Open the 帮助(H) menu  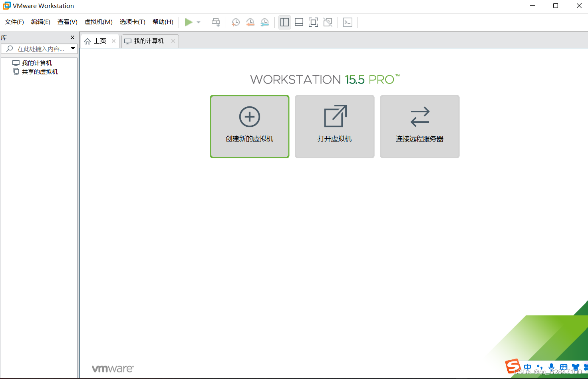pos(163,22)
